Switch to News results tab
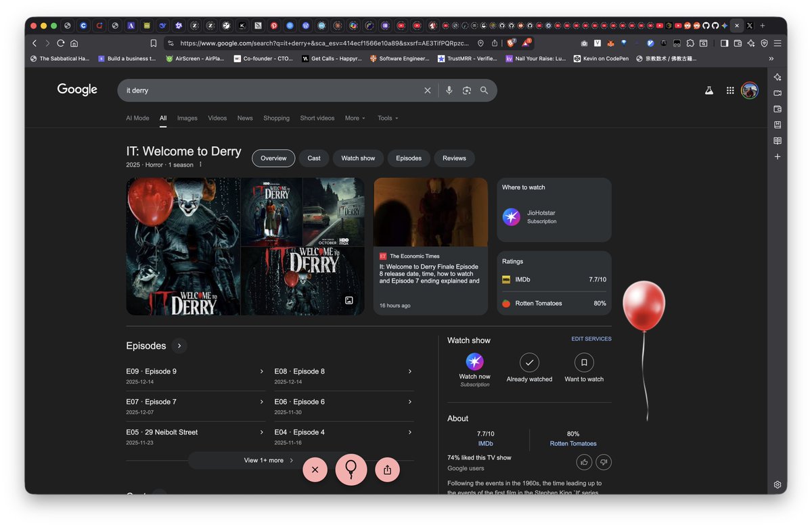The height and width of the screenshot is (527, 812). point(245,118)
